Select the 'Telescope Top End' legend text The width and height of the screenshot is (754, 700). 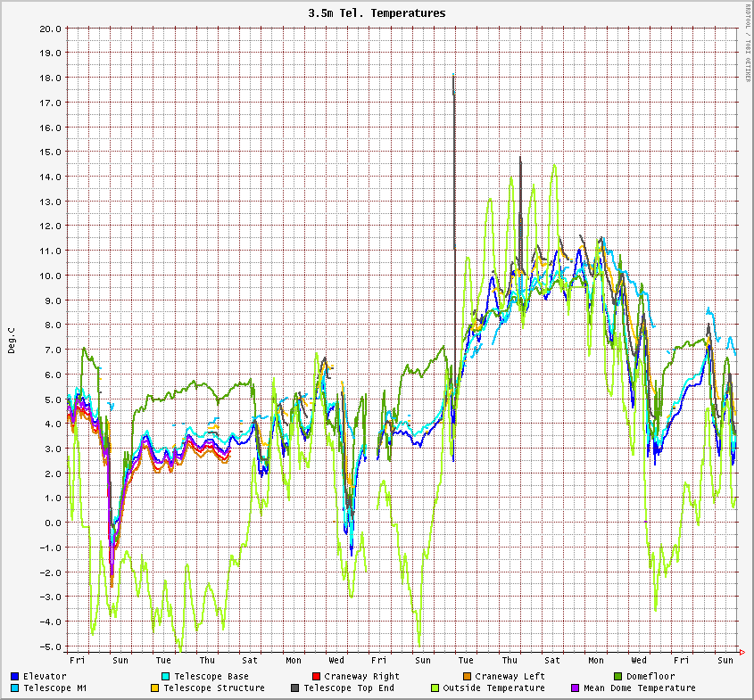[348, 688]
